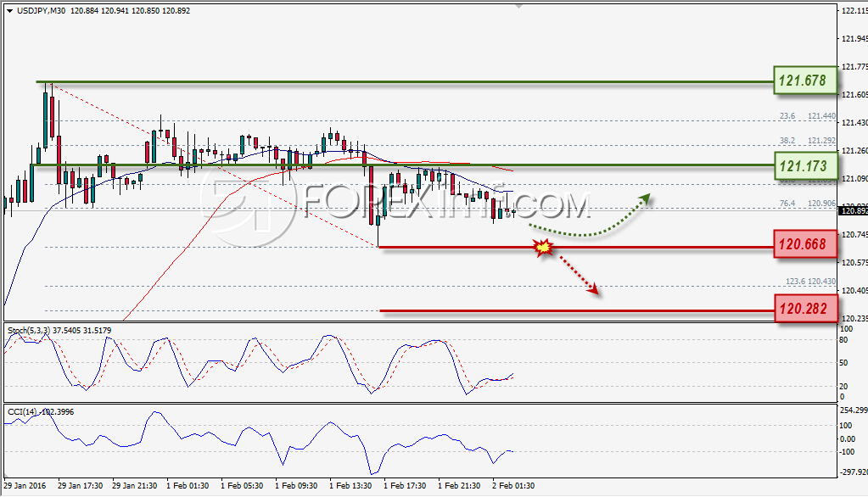868x497 pixels.
Task: Click Fibonacci label 123.6 120.430
Action: coord(810,282)
